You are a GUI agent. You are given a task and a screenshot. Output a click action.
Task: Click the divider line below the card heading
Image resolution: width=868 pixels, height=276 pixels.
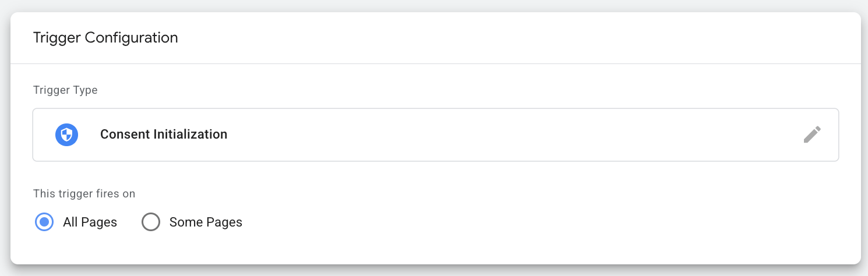coord(436,63)
